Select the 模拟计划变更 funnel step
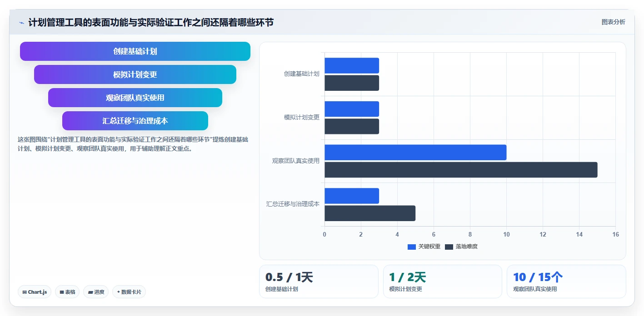Viewport: 644px width, 316px height. [135, 74]
